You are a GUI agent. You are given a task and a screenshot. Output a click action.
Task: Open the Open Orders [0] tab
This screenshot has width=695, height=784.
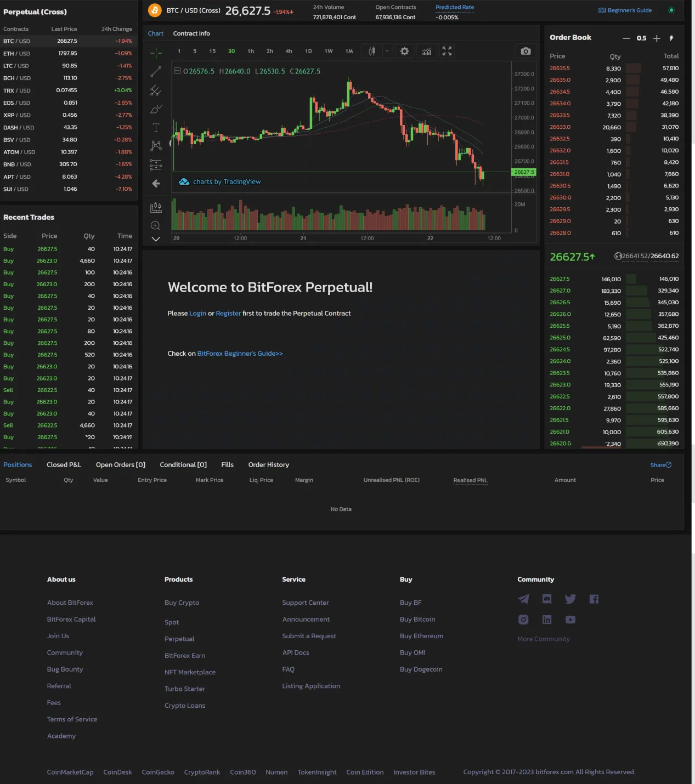(x=121, y=465)
